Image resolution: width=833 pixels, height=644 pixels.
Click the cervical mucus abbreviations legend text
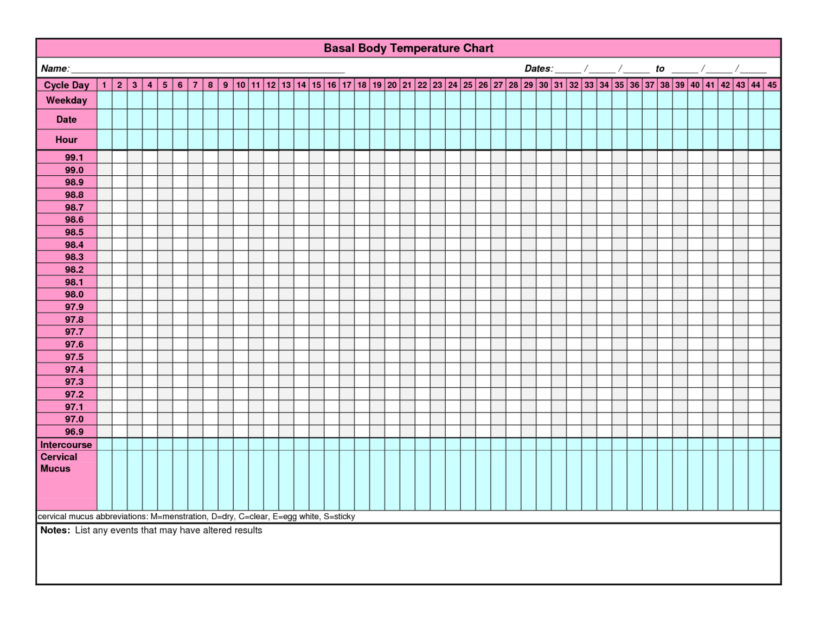coord(196,517)
